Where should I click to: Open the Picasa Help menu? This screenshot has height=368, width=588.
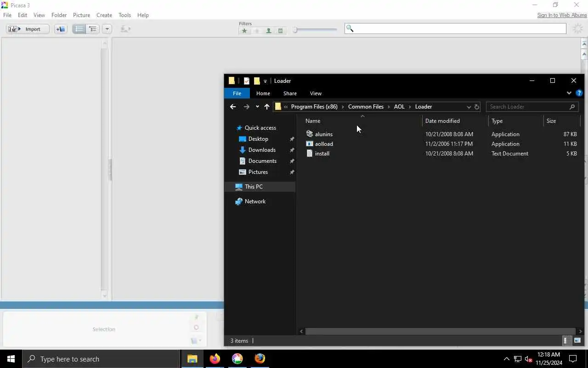click(143, 15)
